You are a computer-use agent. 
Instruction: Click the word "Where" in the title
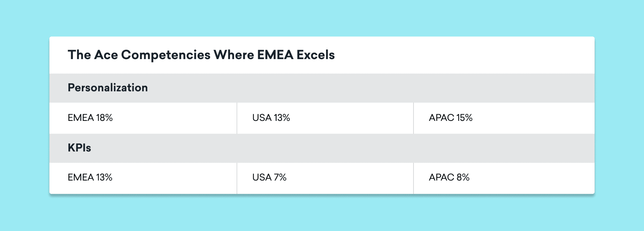pos(233,55)
